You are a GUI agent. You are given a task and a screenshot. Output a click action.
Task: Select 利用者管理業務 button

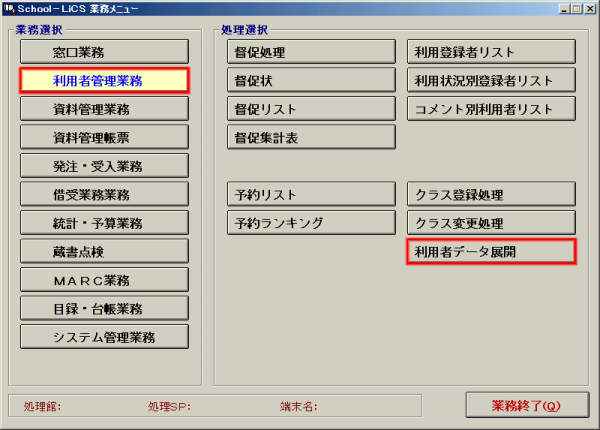click(x=104, y=80)
